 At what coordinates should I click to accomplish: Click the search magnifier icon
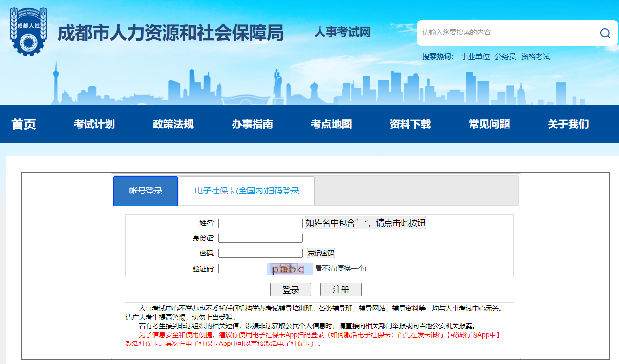605,33
